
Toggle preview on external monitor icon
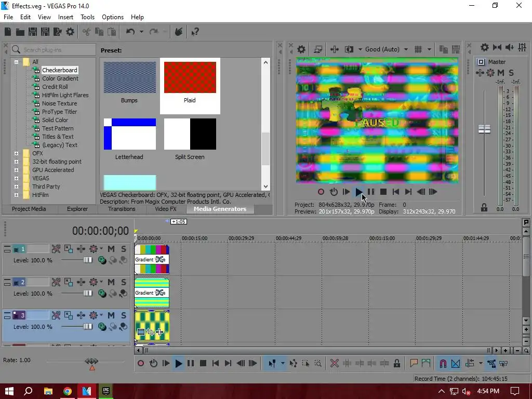pyautogui.click(x=318, y=49)
